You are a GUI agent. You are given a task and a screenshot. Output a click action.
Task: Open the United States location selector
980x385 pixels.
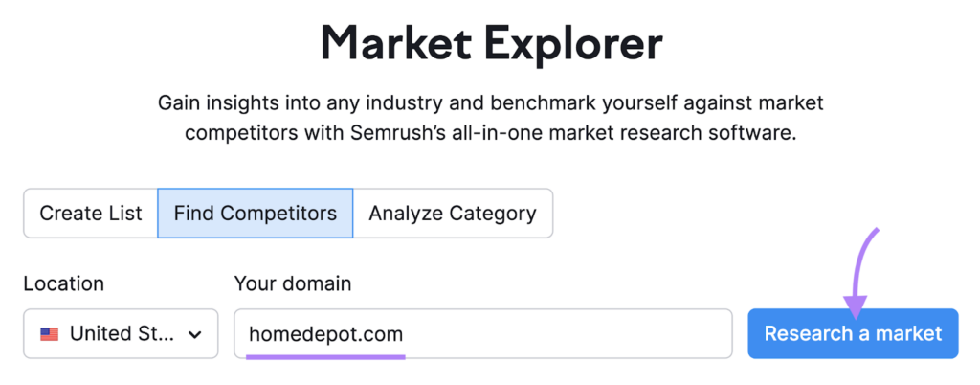121,333
